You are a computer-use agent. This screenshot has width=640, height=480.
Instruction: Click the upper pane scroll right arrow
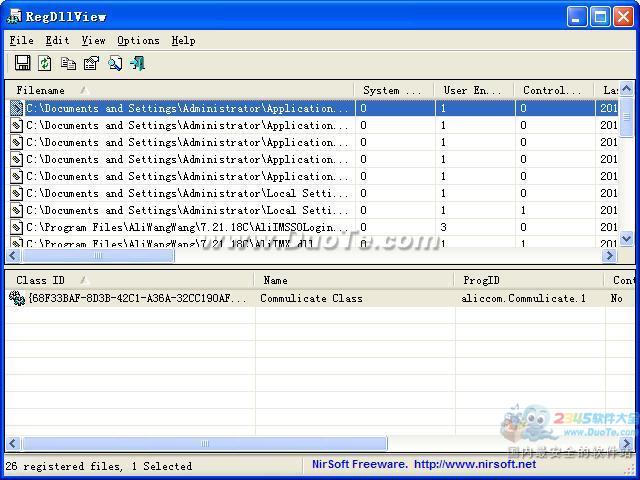point(610,256)
